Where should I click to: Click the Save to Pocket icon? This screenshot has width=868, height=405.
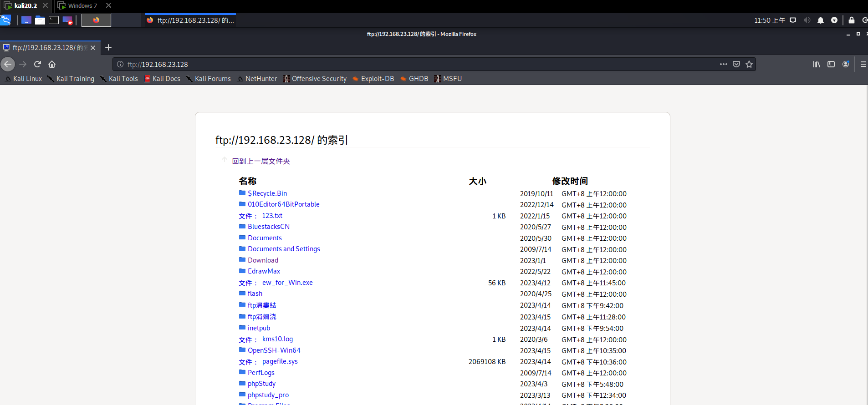click(736, 64)
